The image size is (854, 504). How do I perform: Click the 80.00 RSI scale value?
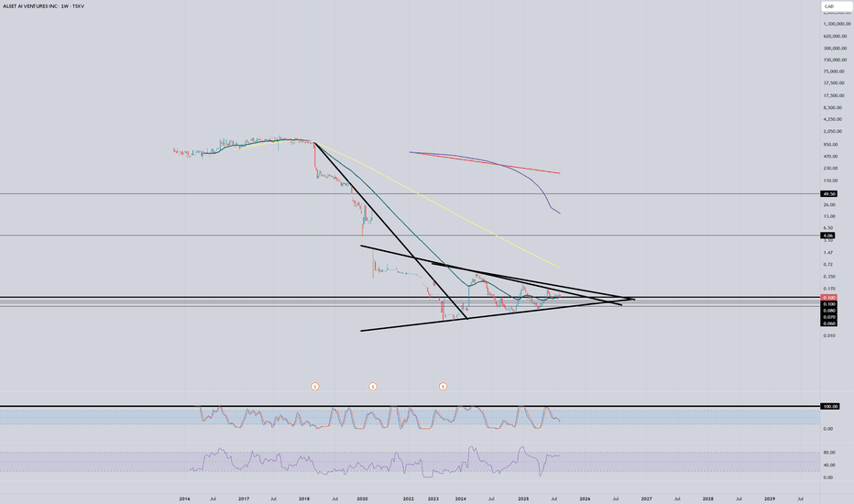[828, 453]
